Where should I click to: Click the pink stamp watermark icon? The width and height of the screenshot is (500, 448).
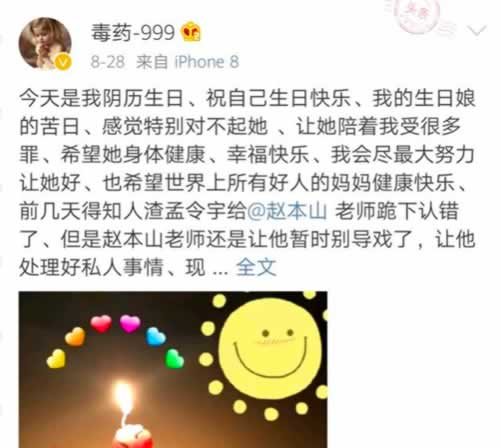tap(419, 15)
